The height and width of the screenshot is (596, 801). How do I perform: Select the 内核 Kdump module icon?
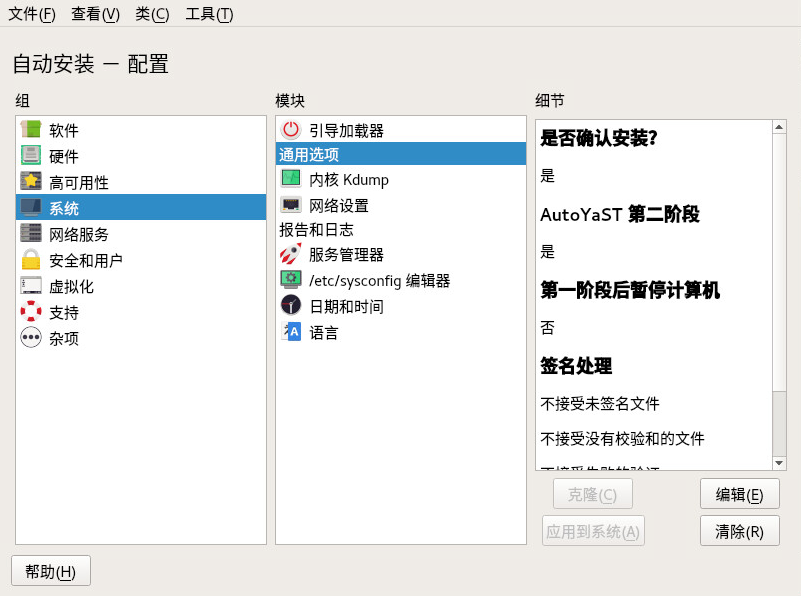point(289,178)
